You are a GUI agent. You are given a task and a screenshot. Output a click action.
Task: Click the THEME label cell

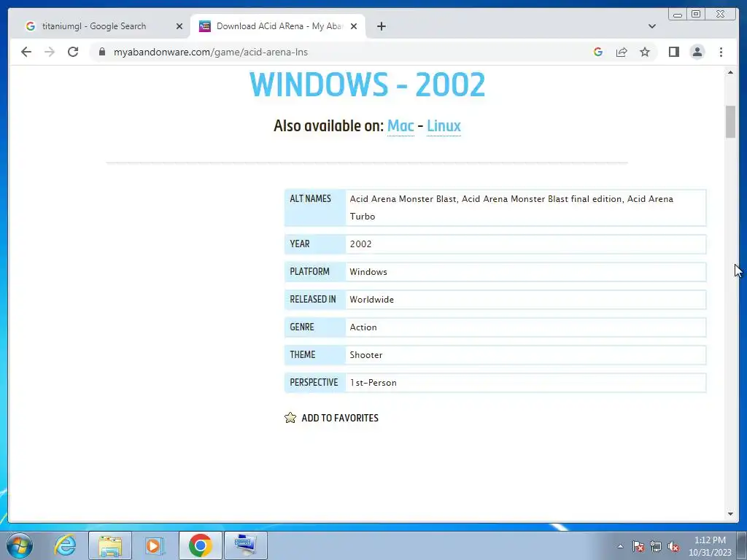(315, 355)
